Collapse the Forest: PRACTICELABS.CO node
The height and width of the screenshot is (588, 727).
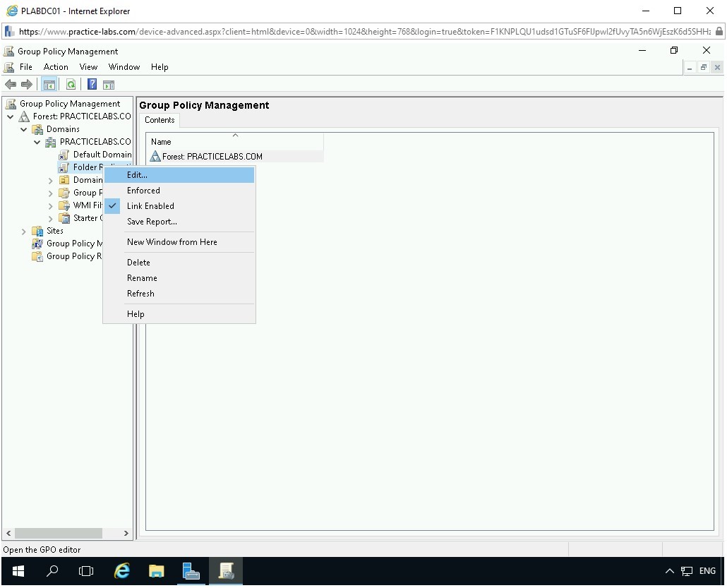(10, 116)
